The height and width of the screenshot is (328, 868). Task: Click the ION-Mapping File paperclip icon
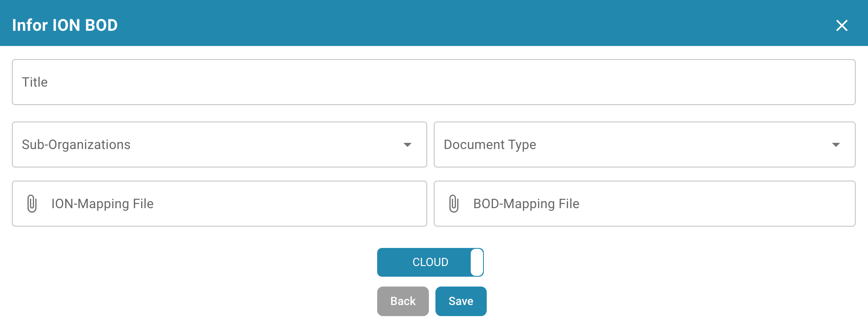[32, 204]
